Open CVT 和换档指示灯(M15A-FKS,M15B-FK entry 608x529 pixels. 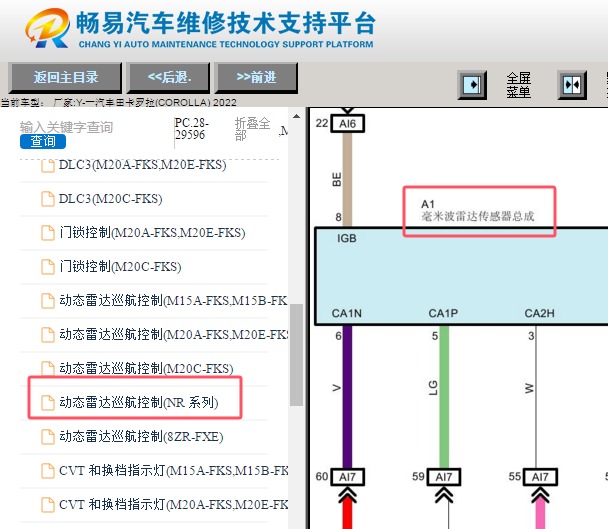(173, 470)
